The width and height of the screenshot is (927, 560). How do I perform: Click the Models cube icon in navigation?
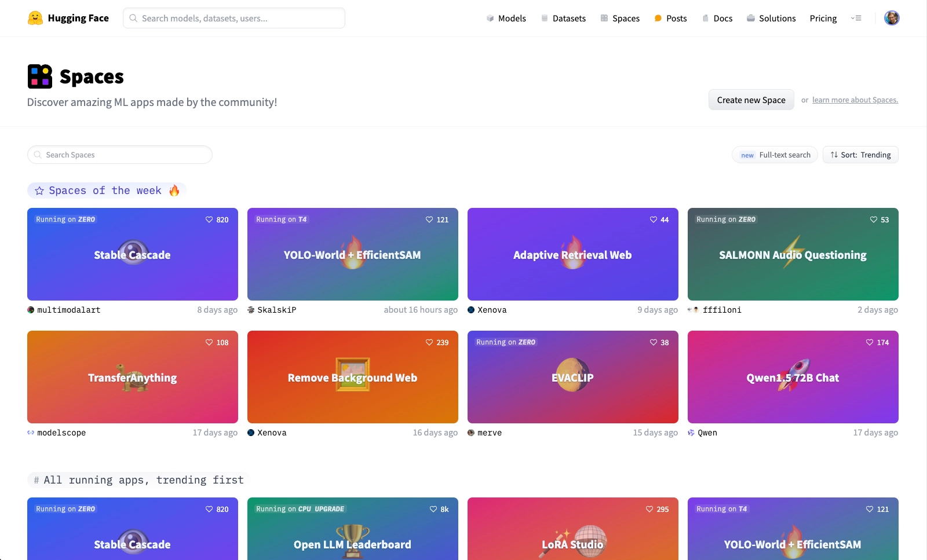pyautogui.click(x=490, y=18)
